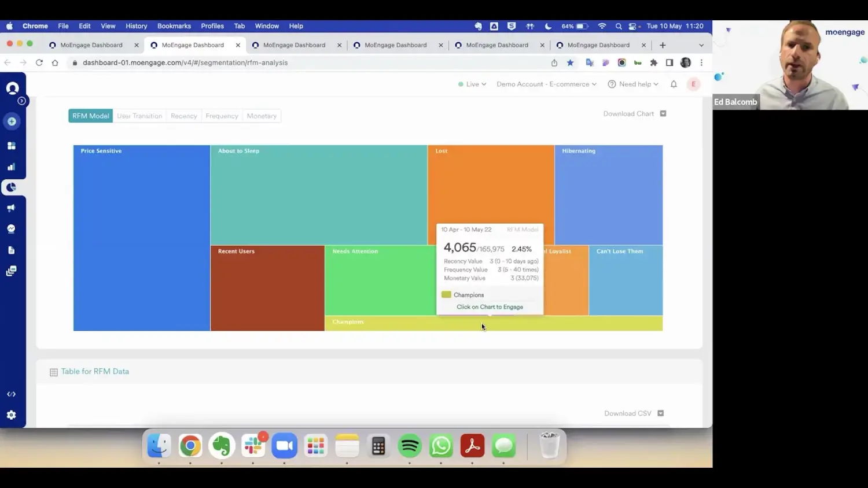The image size is (868, 488).
Task: Open the Window menu
Action: pyautogui.click(x=267, y=26)
